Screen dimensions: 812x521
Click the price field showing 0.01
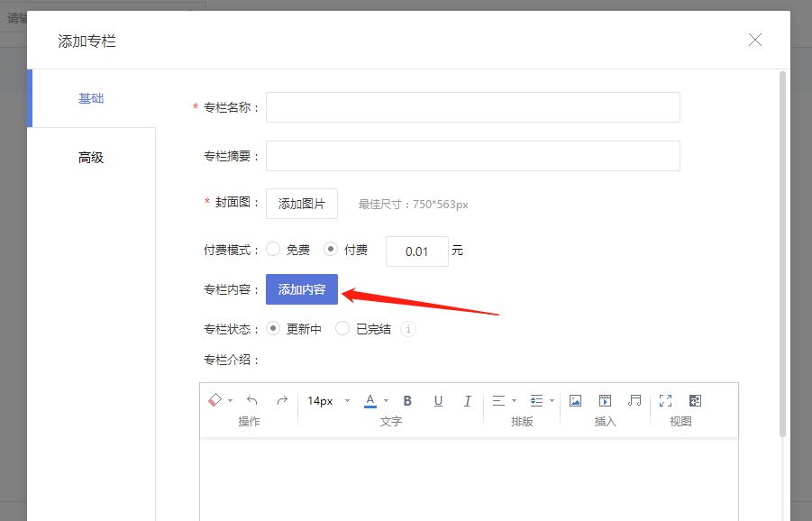[x=417, y=251]
